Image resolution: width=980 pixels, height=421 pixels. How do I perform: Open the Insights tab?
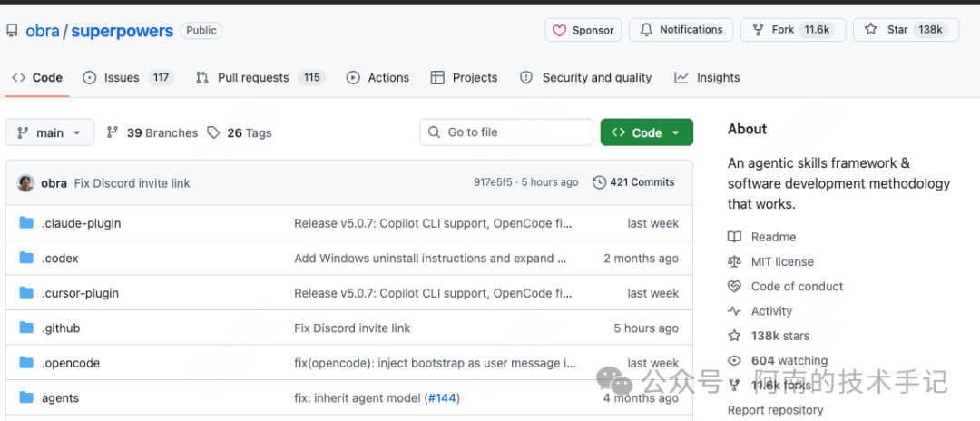coord(707,77)
